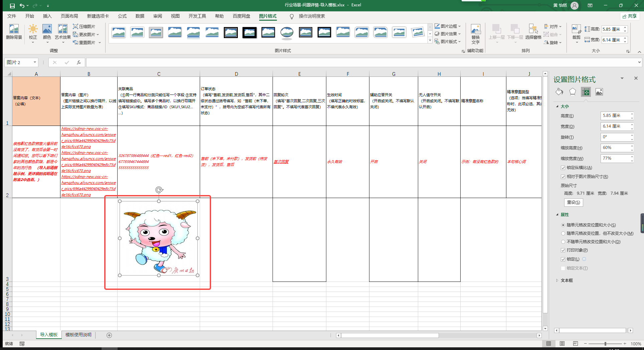
Task: Close the Format Picture pane
Action: 636,78
